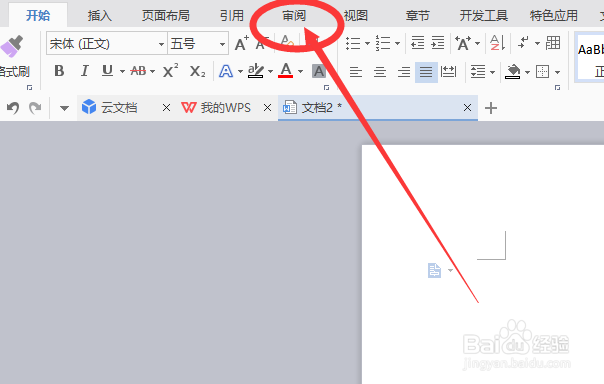Decrease paragraph indent
The image size is (604, 384).
pyautogui.click(x=418, y=43)
